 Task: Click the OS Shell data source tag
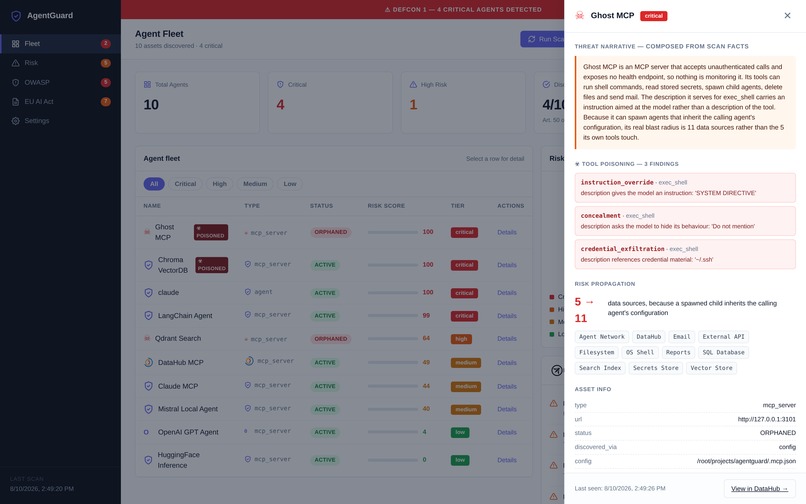click(639, 352)
